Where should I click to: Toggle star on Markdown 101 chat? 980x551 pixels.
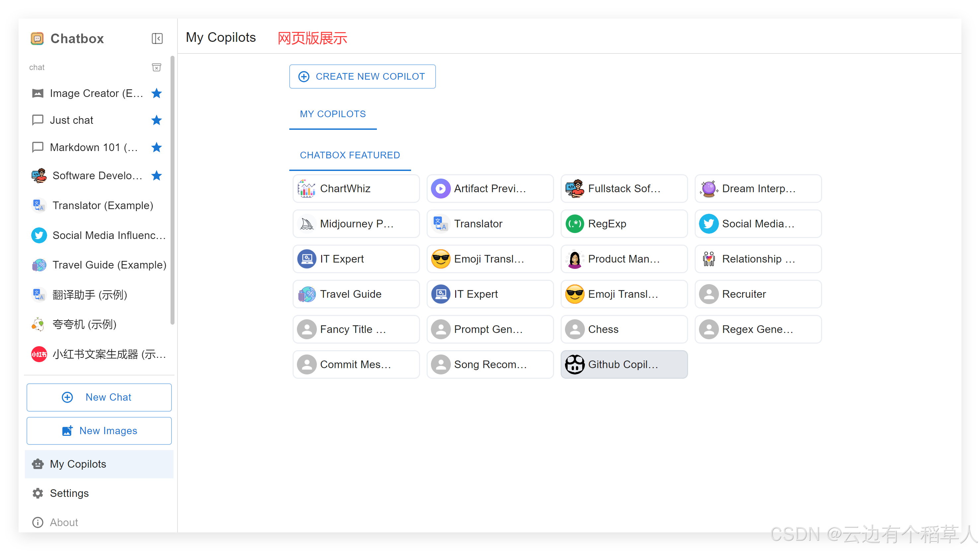[x=156, y=147]
